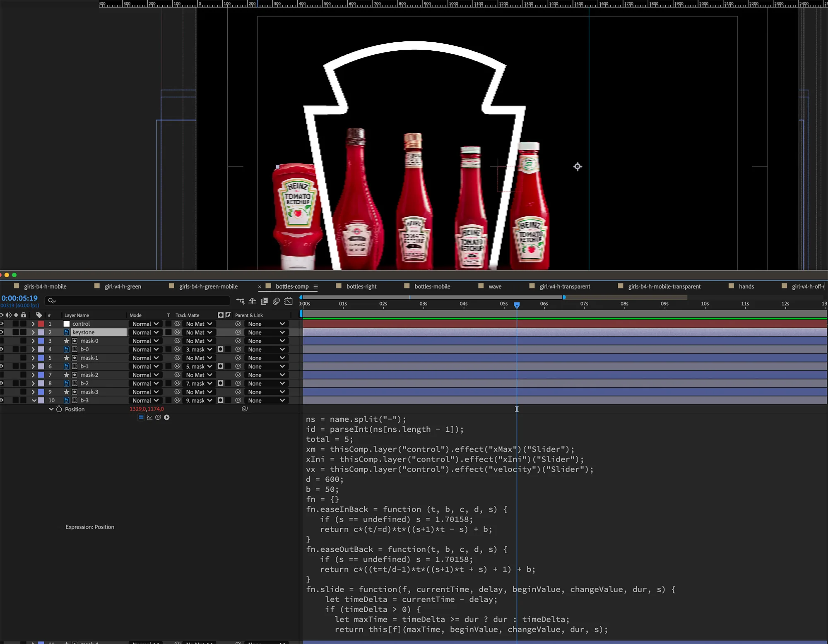Enable frame blending for the composition
This screenshot has height=644, width=828.
264,301
